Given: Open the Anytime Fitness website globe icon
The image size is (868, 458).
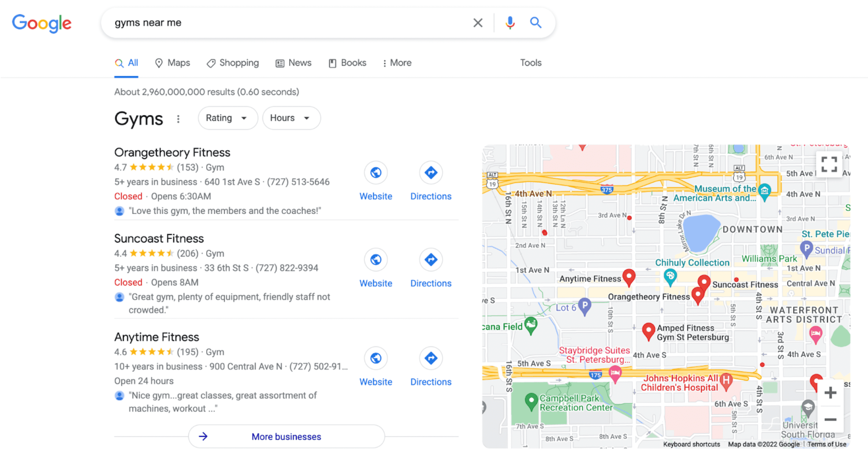Looking at the screenshot, I should pyautogui.click(x=376, y=358).
